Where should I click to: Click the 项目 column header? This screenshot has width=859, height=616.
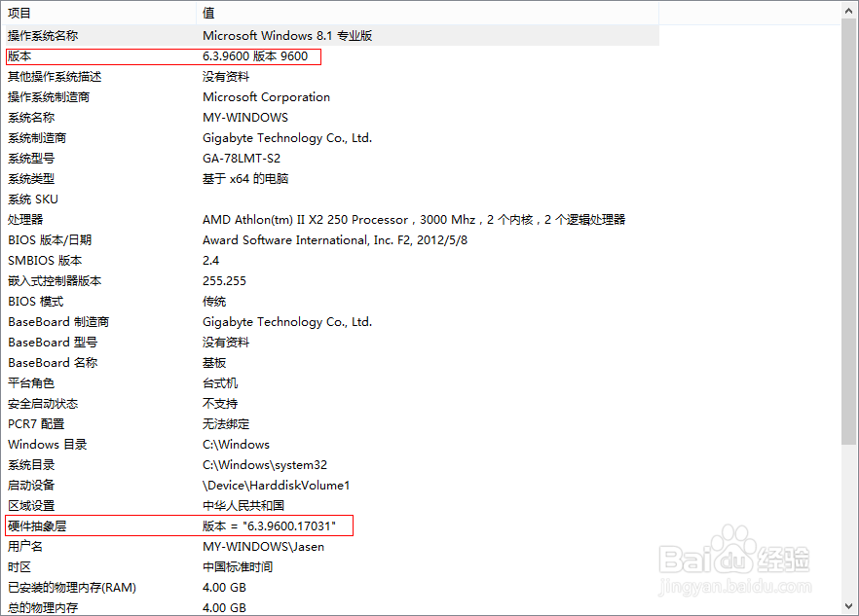[x=98, y=13]
